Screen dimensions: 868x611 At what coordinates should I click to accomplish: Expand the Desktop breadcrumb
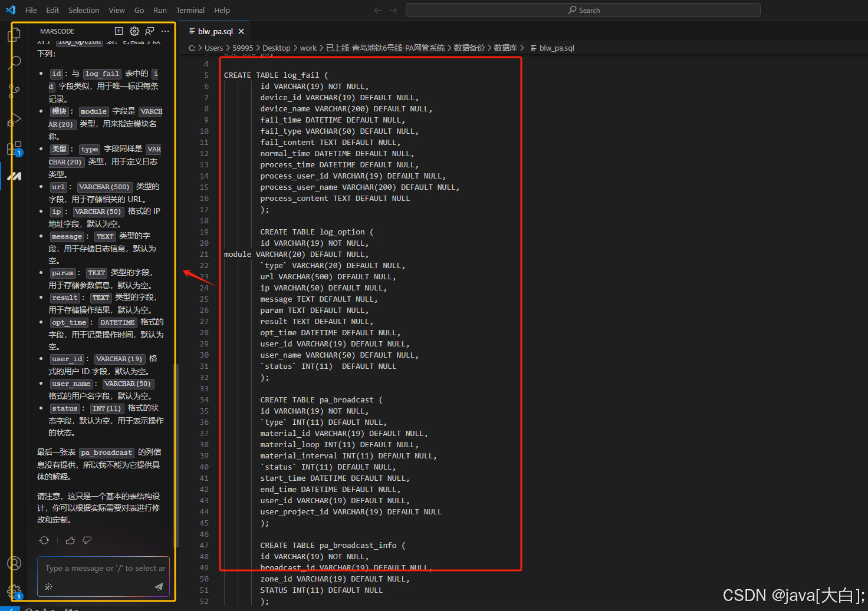click(276, 48)
